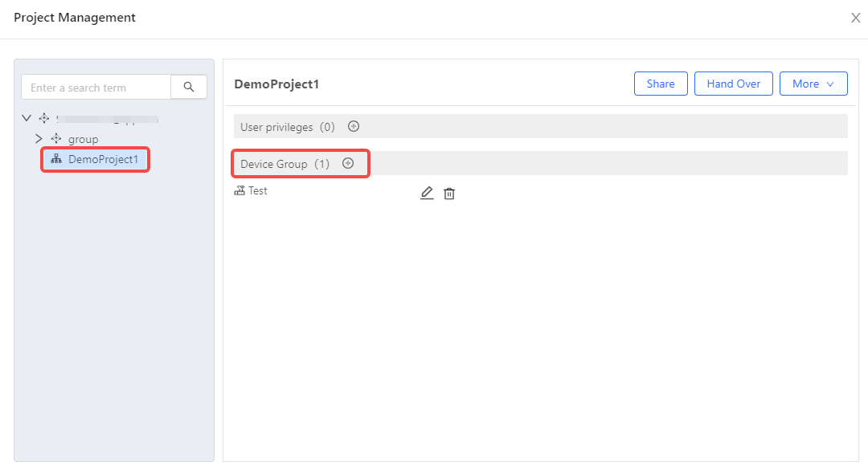Viewport: 868px width, 470px height.
Task: Collapse the root organization tree node
Action: 27,119
